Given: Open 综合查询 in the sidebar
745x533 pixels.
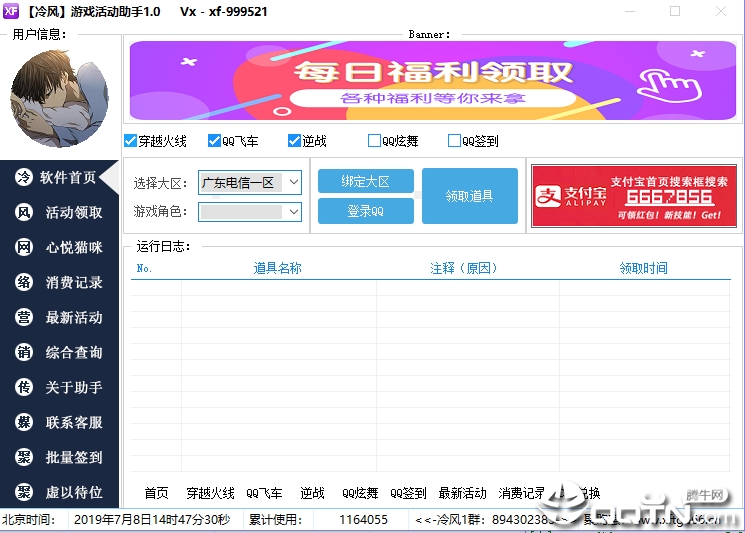Looking at the screenshot, I should (x=74, y=352).
